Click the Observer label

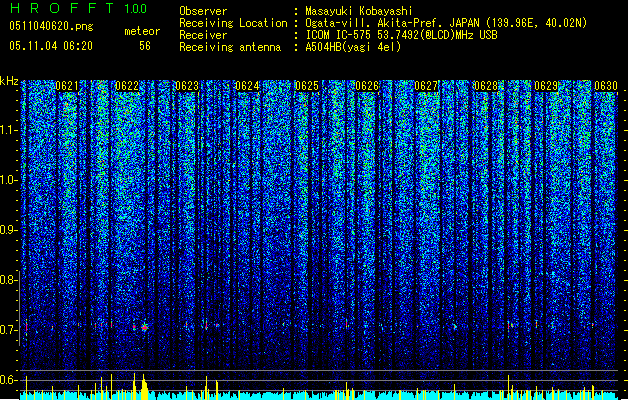click(x=203, y=11)
